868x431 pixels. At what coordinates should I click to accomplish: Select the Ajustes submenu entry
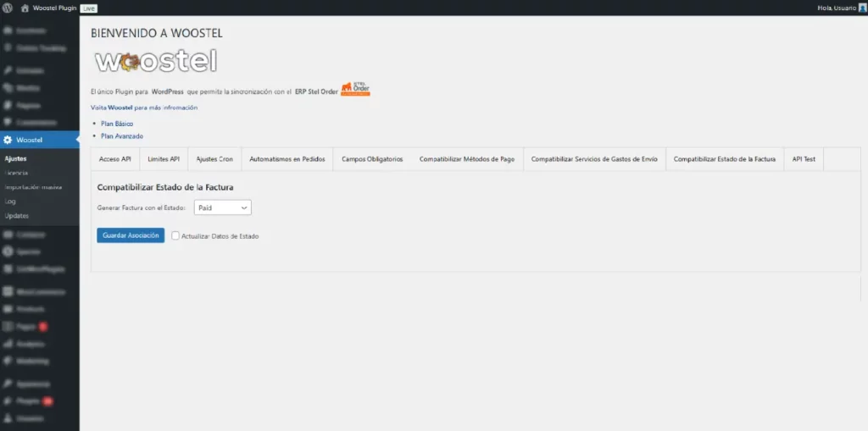(15, 158)
